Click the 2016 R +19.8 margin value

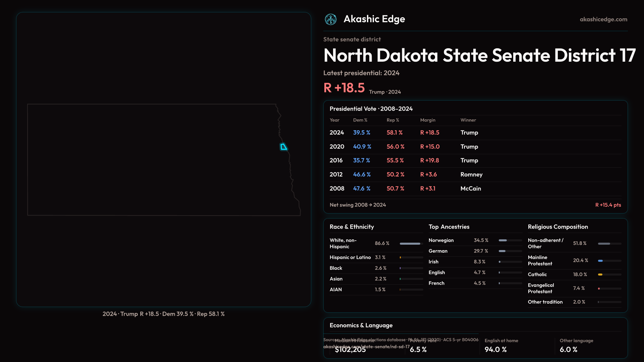[429, 161]
